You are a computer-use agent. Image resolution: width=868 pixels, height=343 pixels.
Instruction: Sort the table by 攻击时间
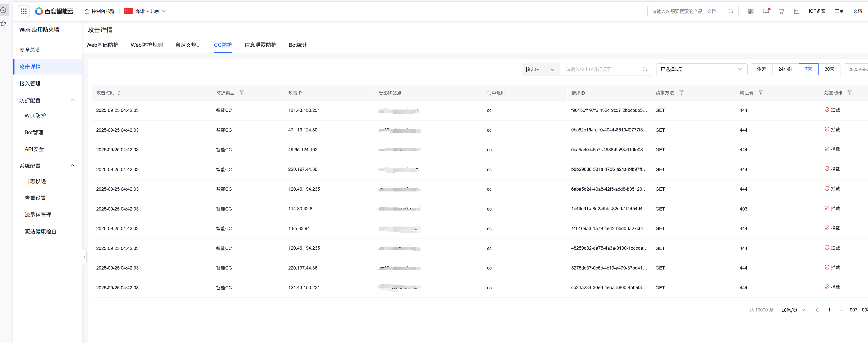coord(119,93)
